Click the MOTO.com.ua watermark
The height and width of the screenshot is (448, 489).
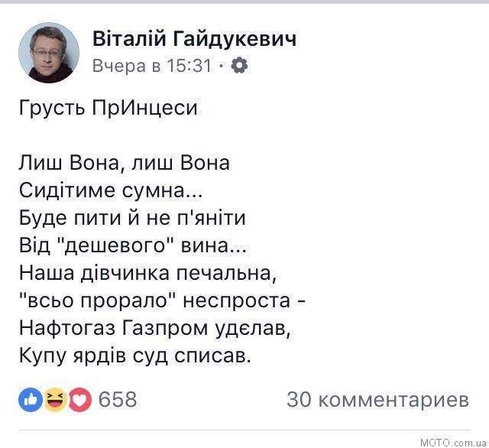coord(453,443)
